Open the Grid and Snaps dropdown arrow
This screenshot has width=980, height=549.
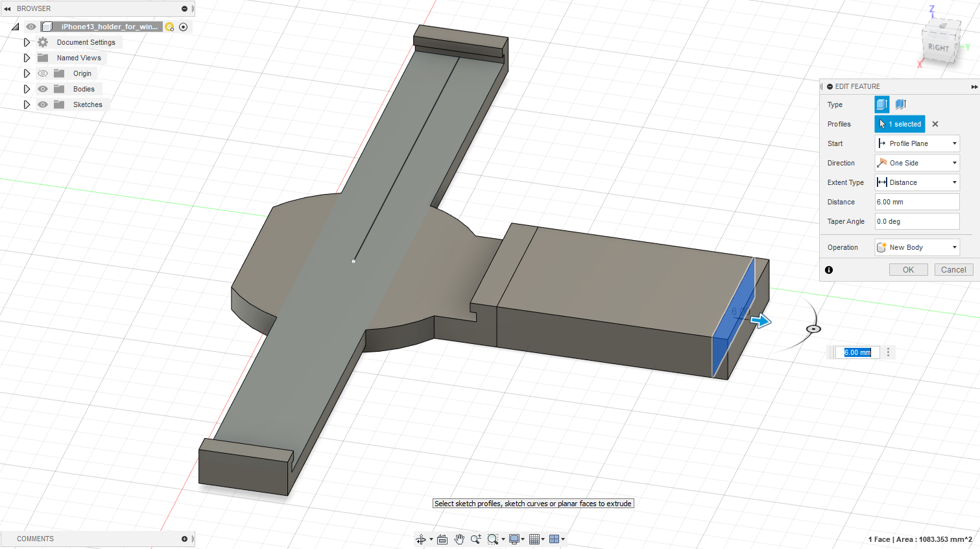pos(543,539)
